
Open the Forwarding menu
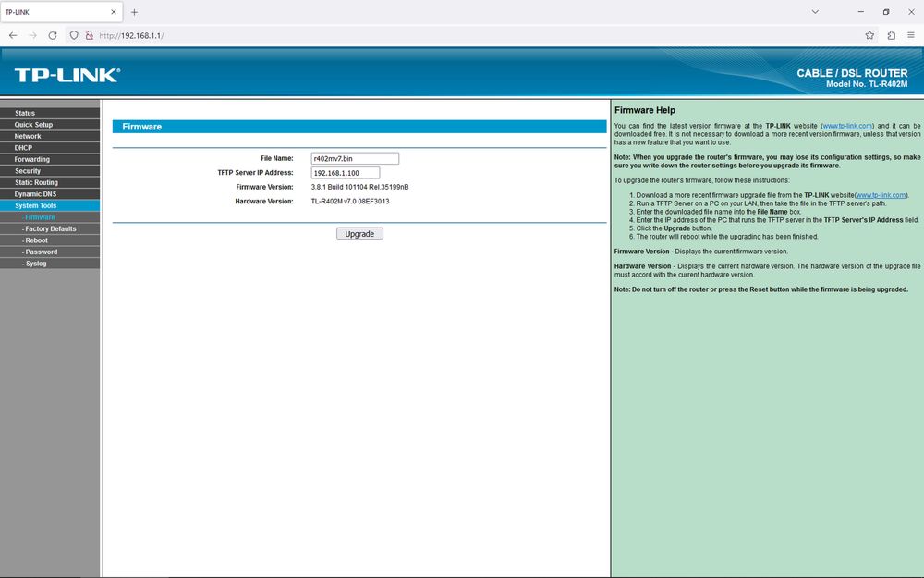[50, 159]
